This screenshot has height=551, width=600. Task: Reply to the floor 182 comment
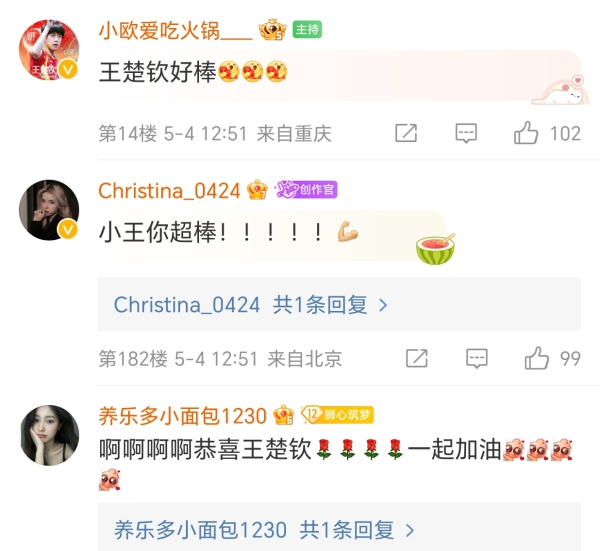pos(477,359)
